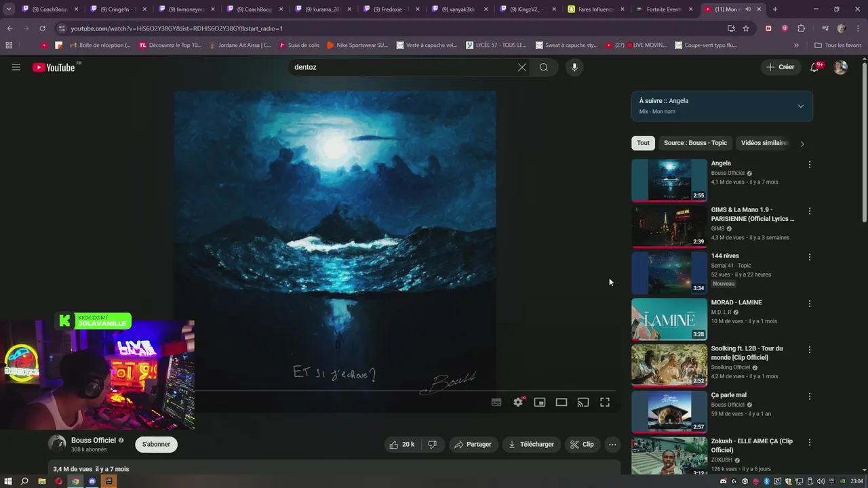
Task: Click the Chrome address bar URL
Action: tap(176, 28)
